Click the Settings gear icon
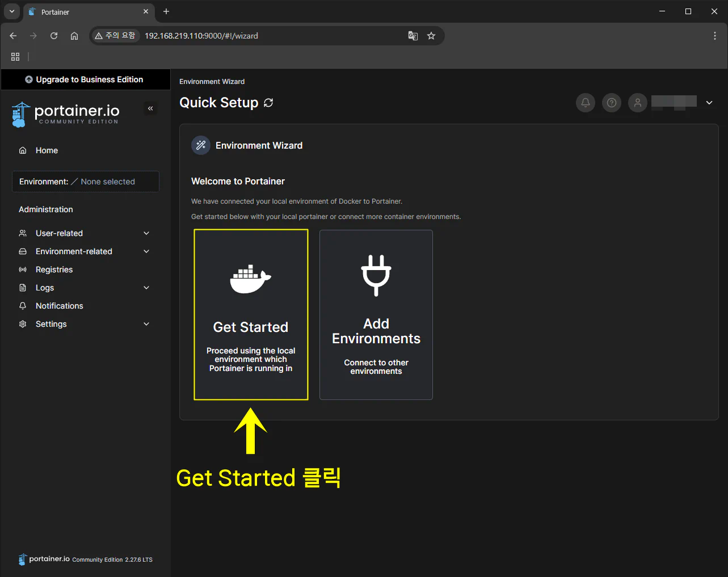Viewport: 728px width, 577px height. point(23,324)
